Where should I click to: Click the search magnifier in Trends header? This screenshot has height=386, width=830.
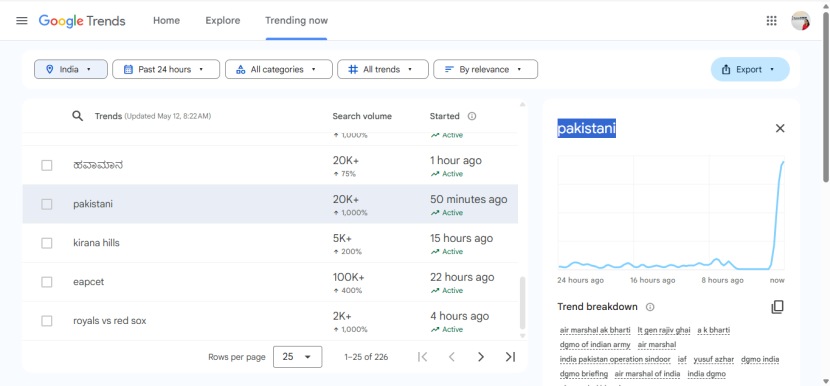(77, 116)
